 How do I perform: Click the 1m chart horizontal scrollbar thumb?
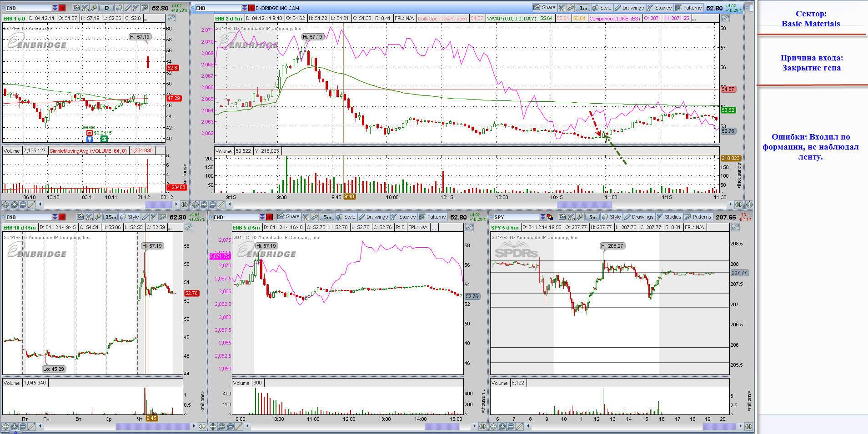point(585,205)
